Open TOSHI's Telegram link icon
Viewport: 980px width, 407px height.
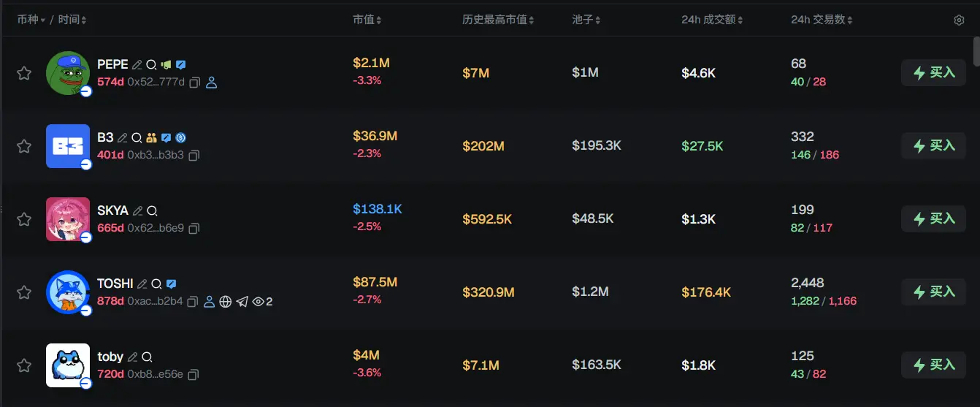(242, 302)
